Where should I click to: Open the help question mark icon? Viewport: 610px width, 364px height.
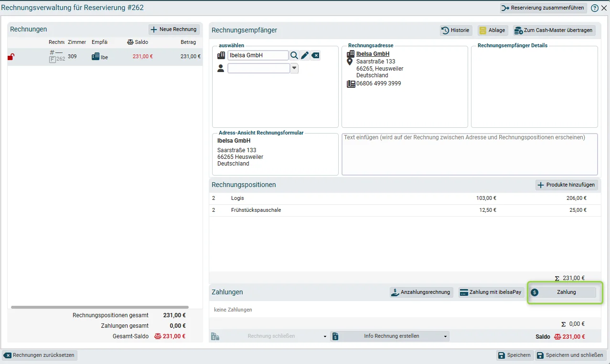point(595,8)
